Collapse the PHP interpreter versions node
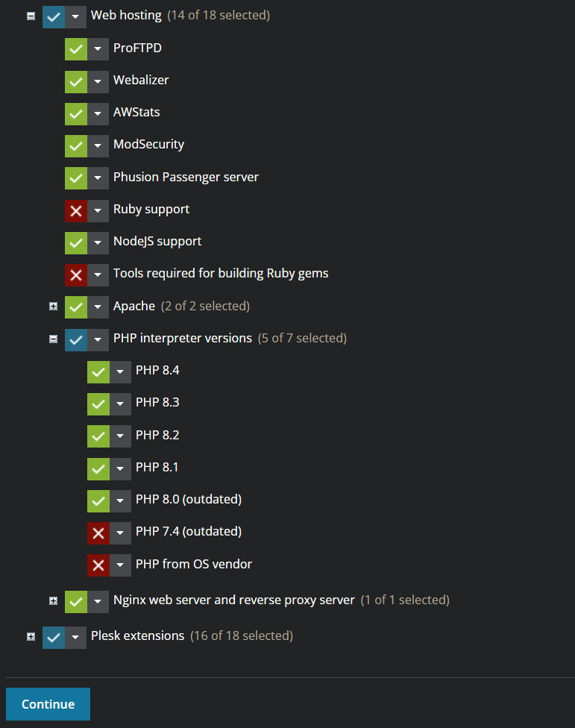This screenshot has height=728, width=575. [x=53, y=338]
